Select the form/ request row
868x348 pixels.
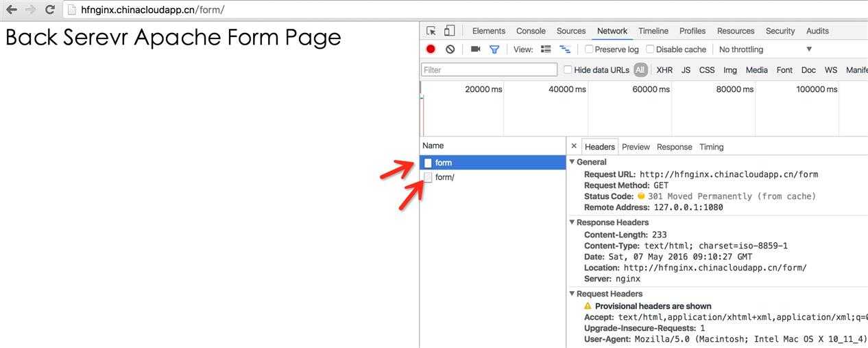tap(492, 177)
